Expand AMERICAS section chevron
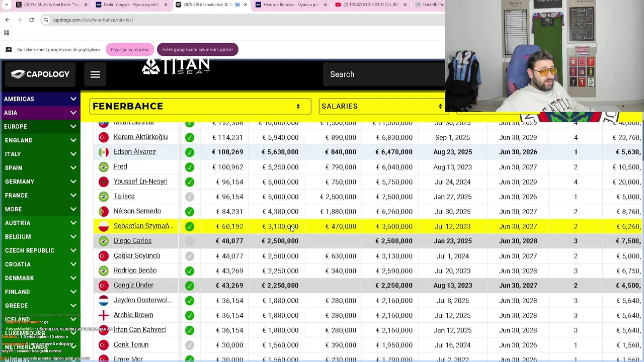 73,99
